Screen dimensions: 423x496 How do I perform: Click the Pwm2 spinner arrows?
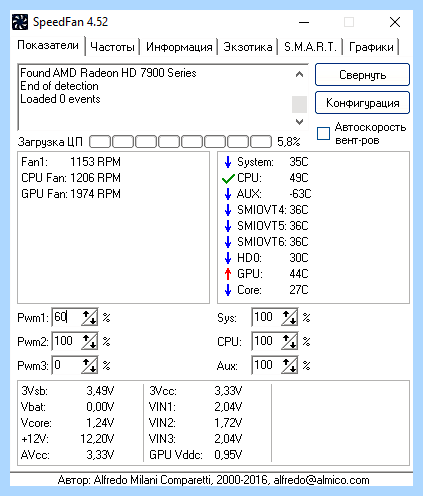pos(89,341)
